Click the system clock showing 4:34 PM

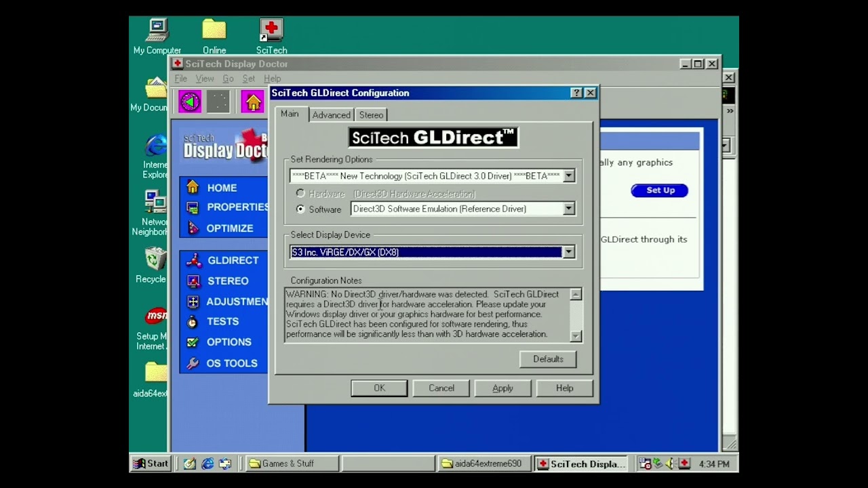point(713,464)
